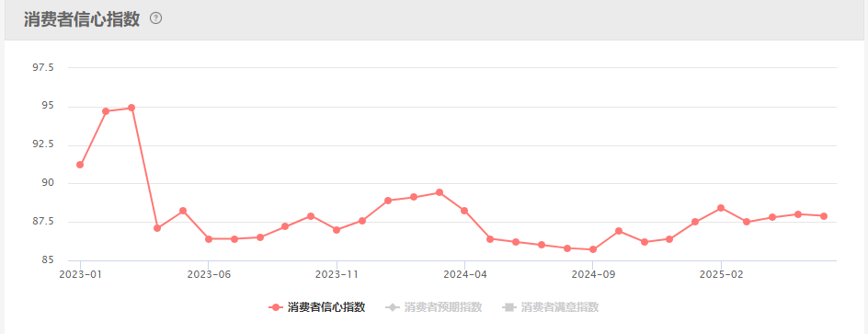Click the 2025-02 x-axis label
This screenshot has height=334, width=868.
(x=721, y=273)
